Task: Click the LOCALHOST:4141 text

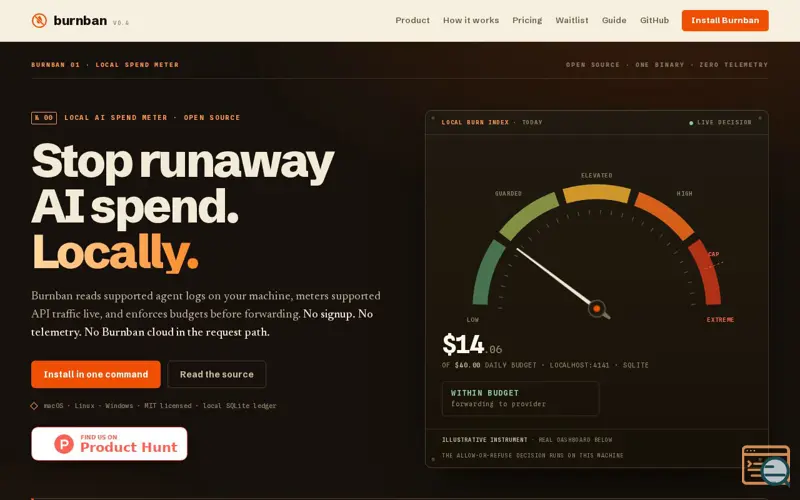Action: [579, 365]
